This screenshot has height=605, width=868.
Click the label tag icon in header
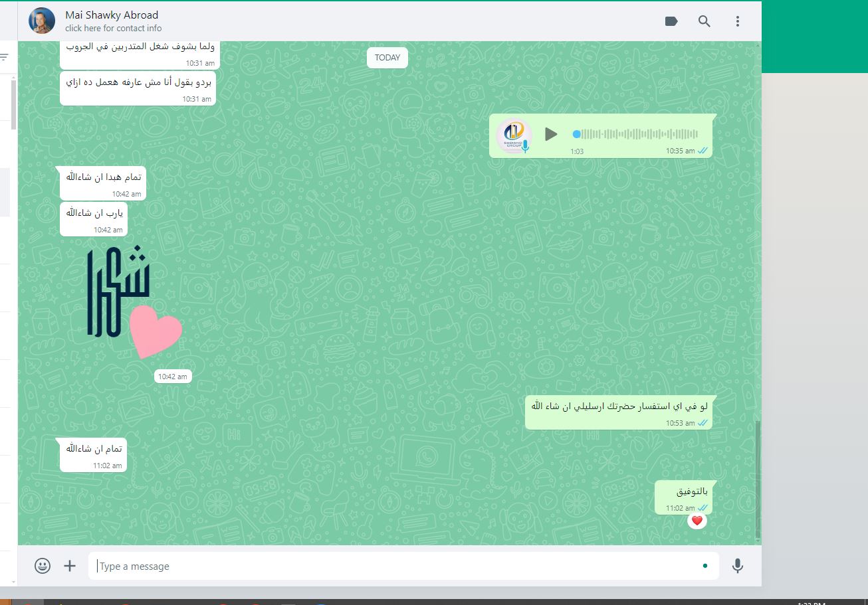click(671, 21)
